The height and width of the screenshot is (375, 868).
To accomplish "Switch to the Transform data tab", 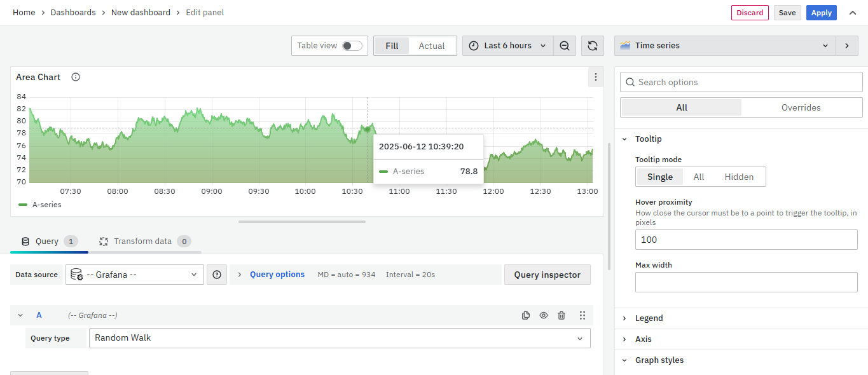I will pos(144,242).
